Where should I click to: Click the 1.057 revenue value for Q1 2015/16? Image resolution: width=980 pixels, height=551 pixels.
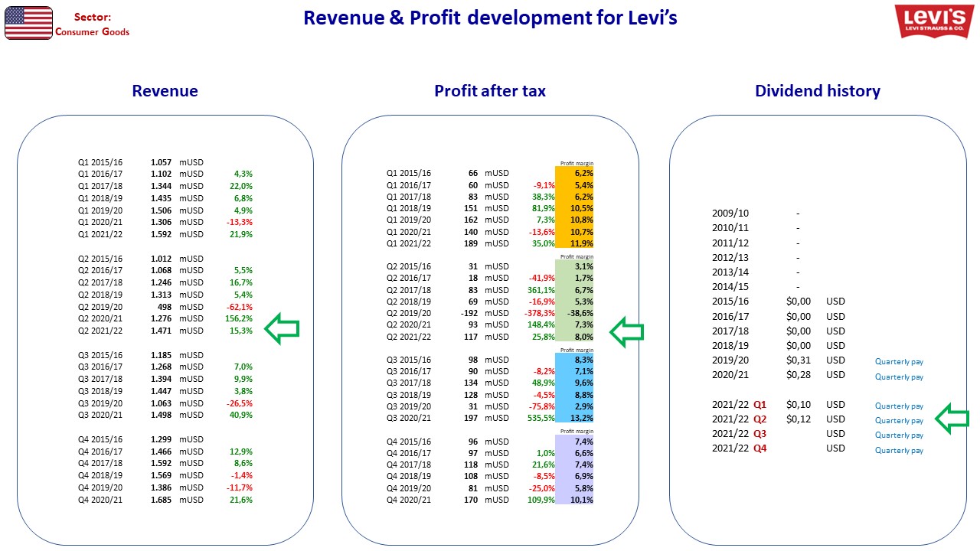pos(161,162)
